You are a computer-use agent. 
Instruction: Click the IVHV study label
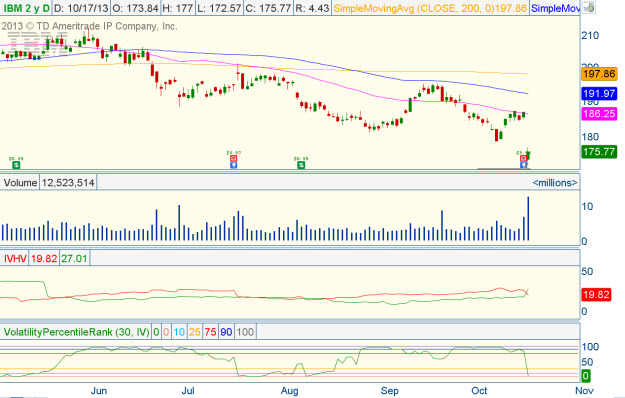point(15,259)
